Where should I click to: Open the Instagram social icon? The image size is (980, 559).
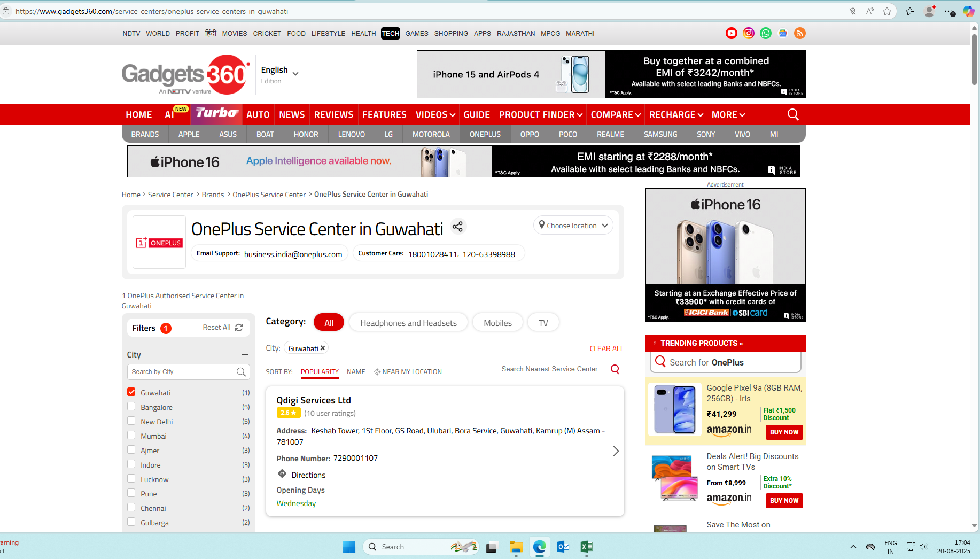point(749,33)
